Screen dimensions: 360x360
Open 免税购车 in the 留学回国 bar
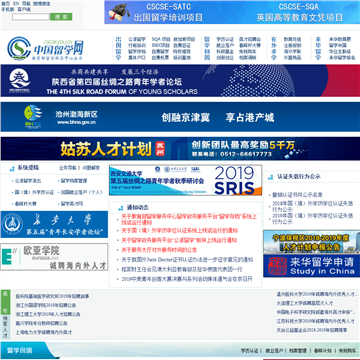pyautogui.click(x=347, y=351)
